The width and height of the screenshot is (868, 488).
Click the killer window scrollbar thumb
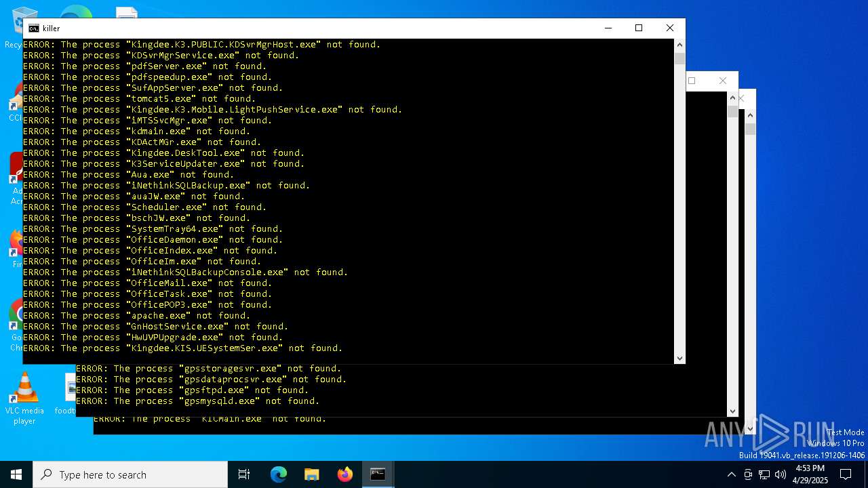click(679, 58)
